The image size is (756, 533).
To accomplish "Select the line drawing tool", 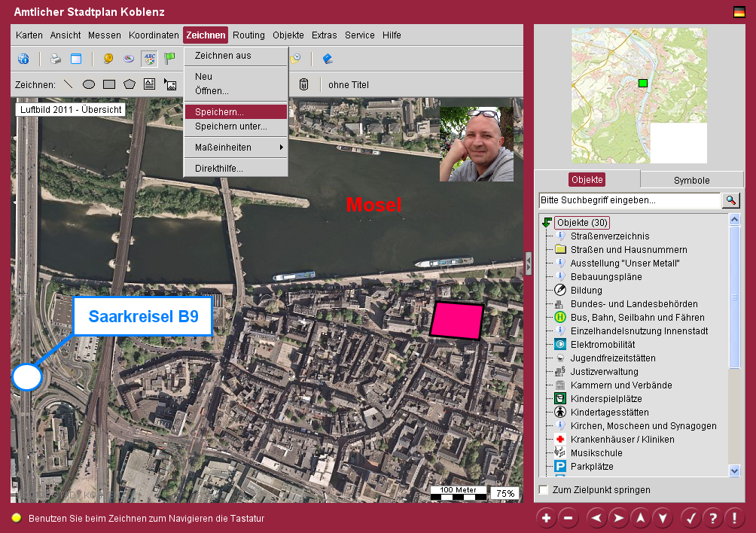I will [x=69, y=84].
